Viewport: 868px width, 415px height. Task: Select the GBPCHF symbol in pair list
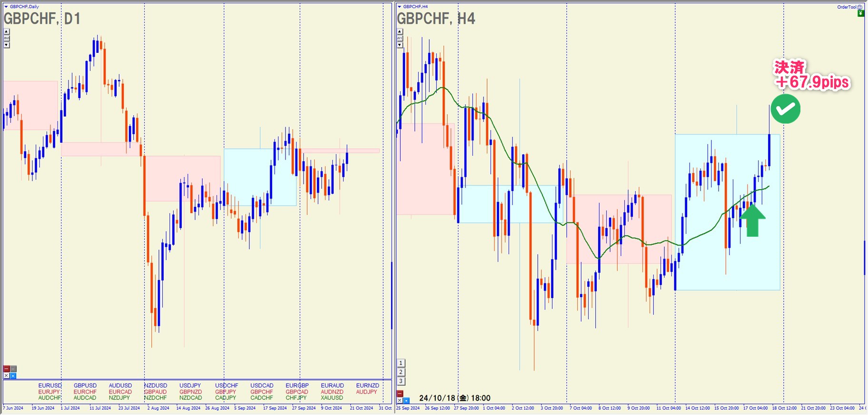tap(261, 392)
